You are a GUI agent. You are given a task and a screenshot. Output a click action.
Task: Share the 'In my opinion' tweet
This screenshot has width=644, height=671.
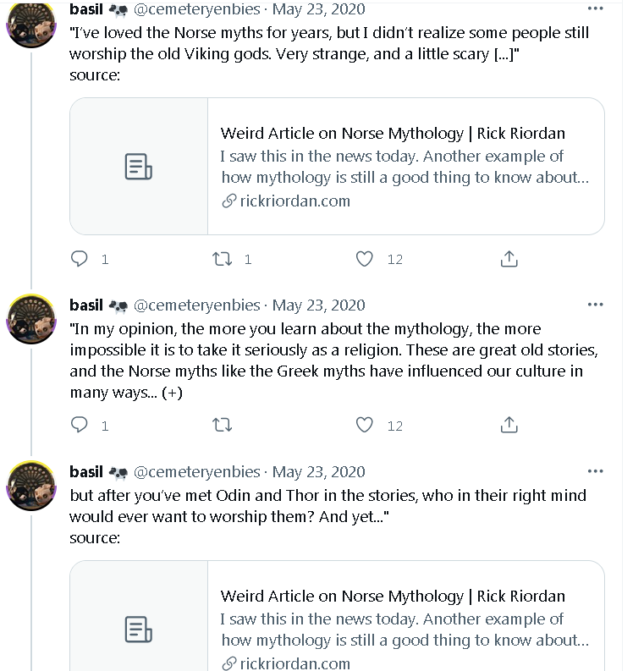pyautogui.click(x=509, y=425)
